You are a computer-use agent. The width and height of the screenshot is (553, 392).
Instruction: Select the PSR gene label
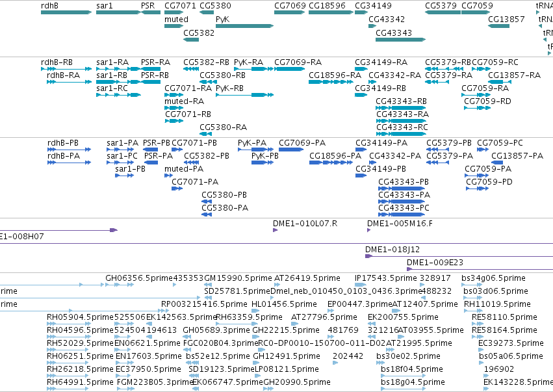coord(148,6)
